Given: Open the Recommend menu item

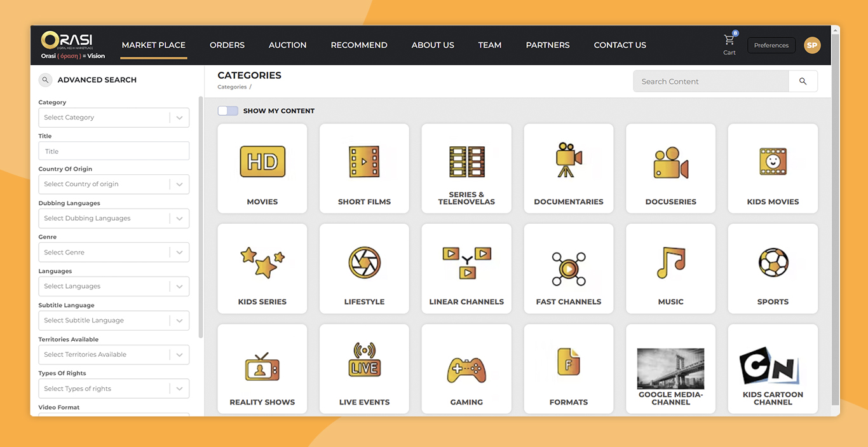Looking at the screenshot, I should (x=359, y=45).
